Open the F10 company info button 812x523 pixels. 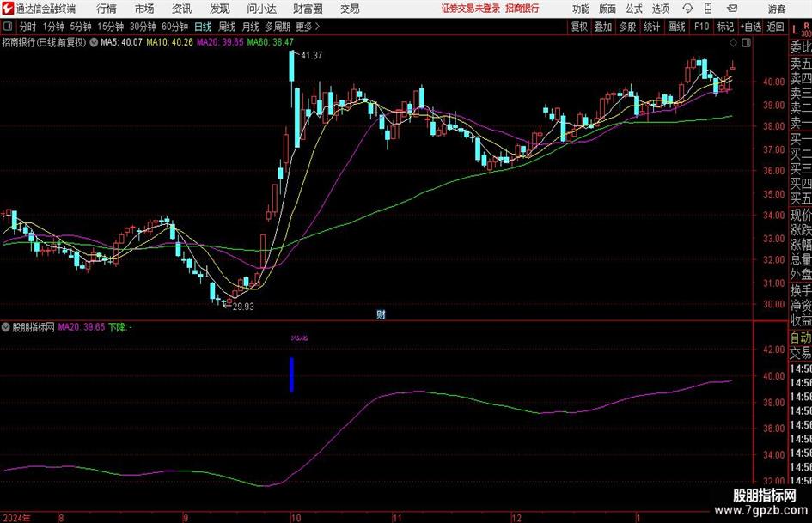click(702, 27)
